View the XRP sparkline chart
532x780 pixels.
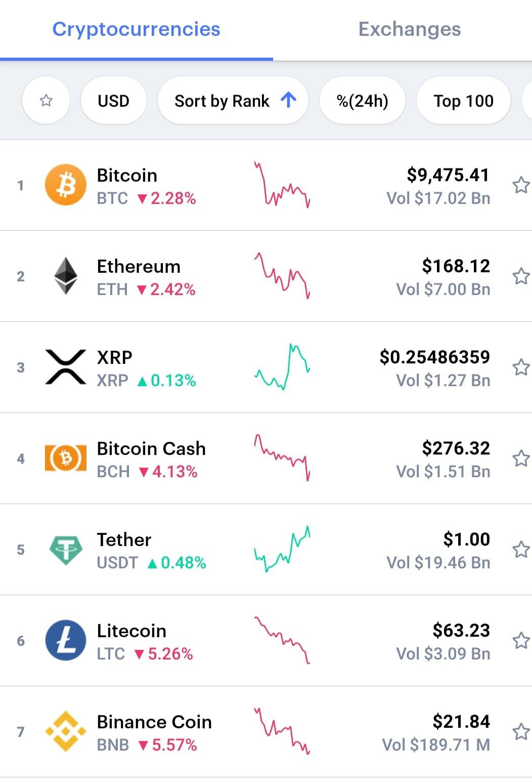pyautogui.click(x=282, y=367)
